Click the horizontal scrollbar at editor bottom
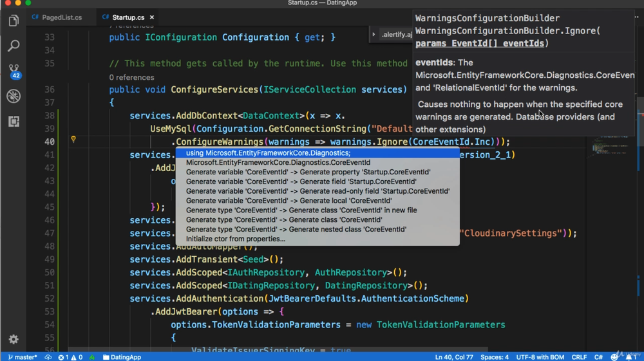The width and height of the screenshot is (644, 361). [x=278, y=349]
